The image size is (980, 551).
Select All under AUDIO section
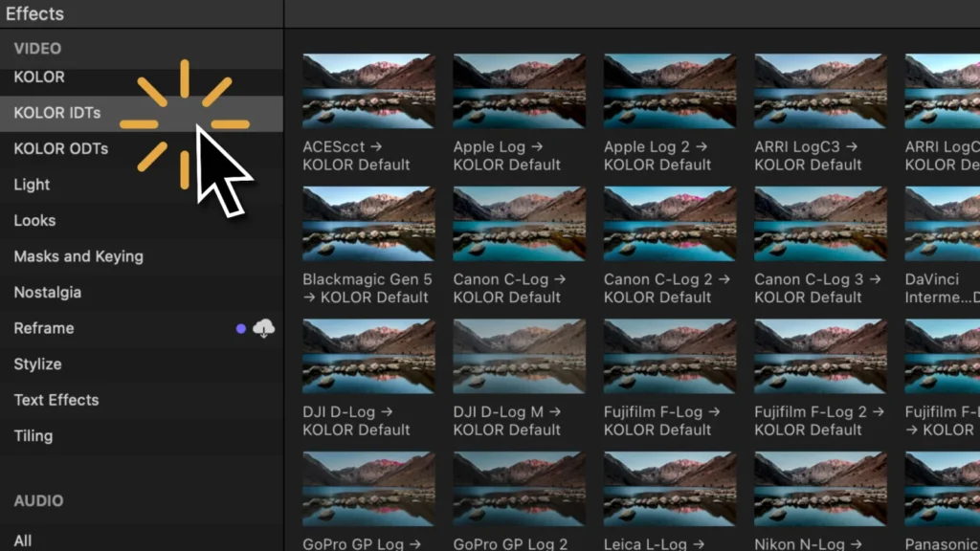tap(142, 540)
